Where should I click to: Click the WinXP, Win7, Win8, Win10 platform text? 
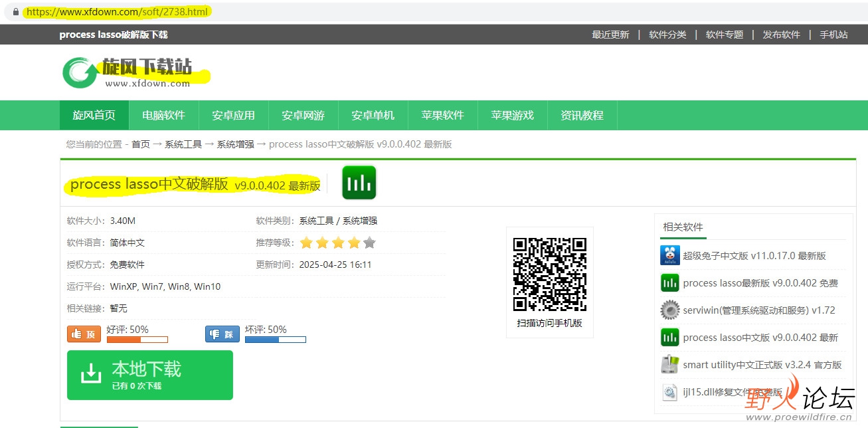[165, 286]
